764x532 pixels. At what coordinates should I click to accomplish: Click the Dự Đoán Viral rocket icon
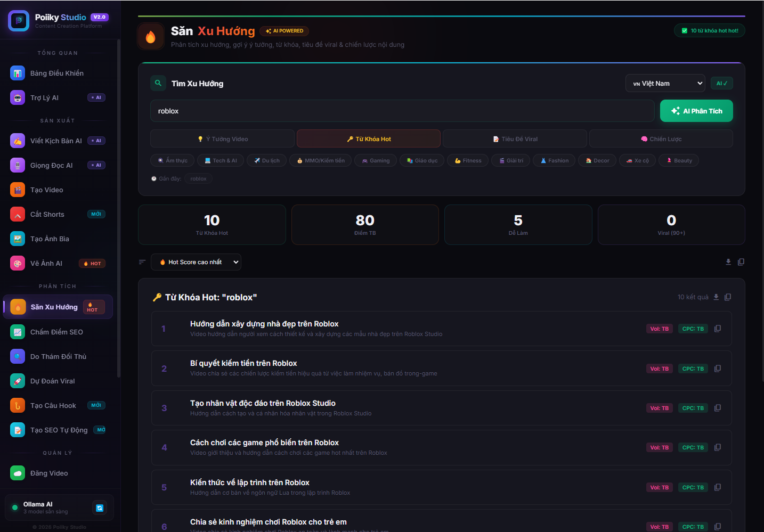(x=18, y=381)
